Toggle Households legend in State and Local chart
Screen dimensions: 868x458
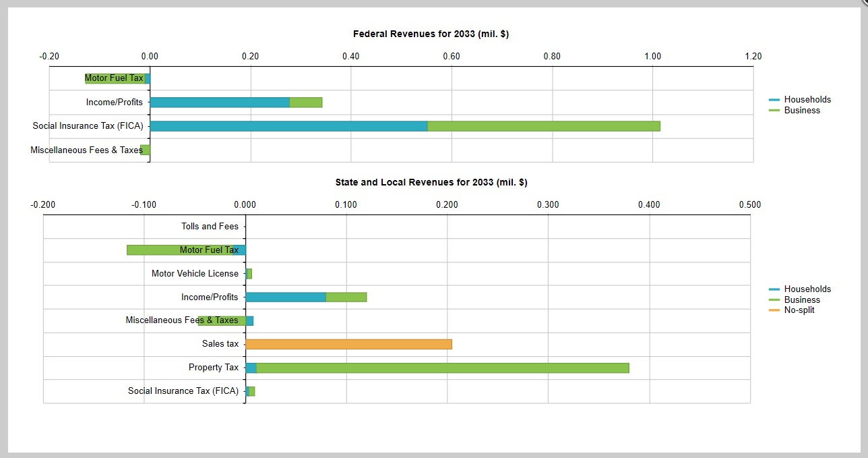pos(807,289)
